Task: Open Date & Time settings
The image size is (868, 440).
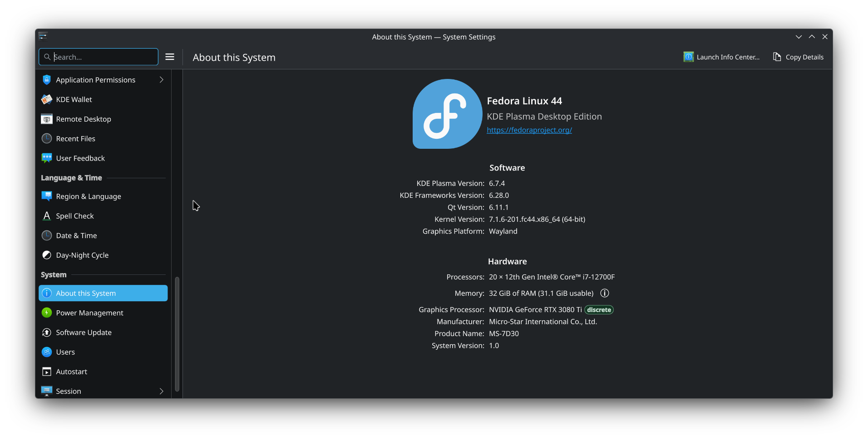Action: click(x=103, y=235)
